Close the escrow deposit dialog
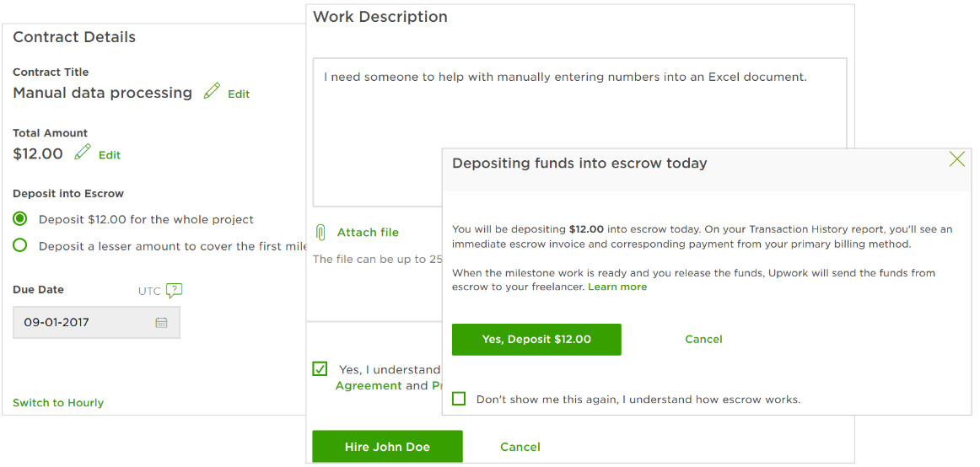This screenshot has width=980, height=467. click(x=956, y=159)
